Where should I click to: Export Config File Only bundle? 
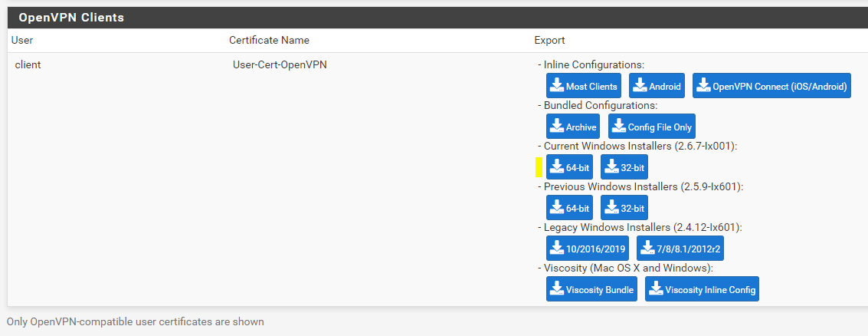click(x=651, y=127)
